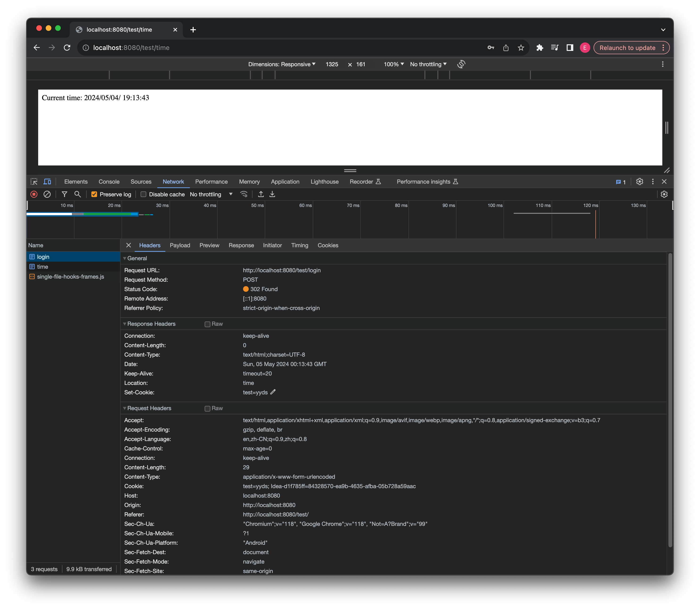The height and width of the screenshot is (610, 700).
Task: Click the Relaunch to update button
Action: (x=627, y=47)
